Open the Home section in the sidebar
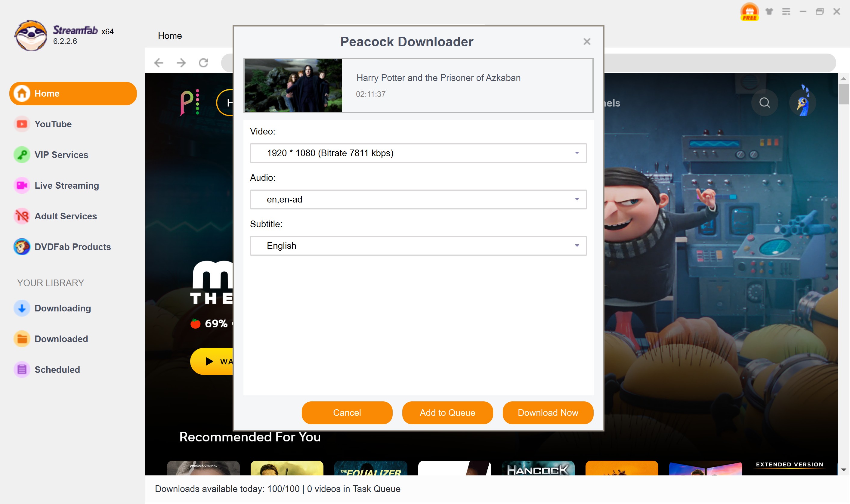The height and width of the screenshot is (504, 850). 73,93
